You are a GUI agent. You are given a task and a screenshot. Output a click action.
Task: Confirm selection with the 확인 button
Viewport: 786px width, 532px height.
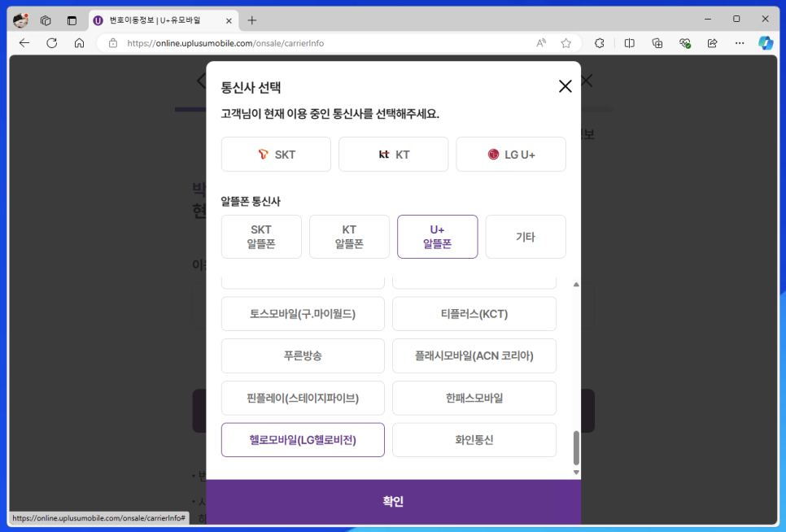coord(394,501)
